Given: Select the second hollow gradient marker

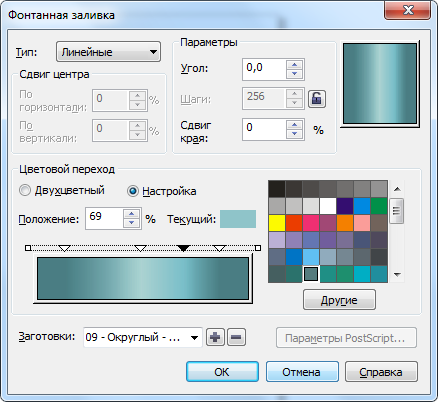Looking at the screenshot, I should point(140,248).
